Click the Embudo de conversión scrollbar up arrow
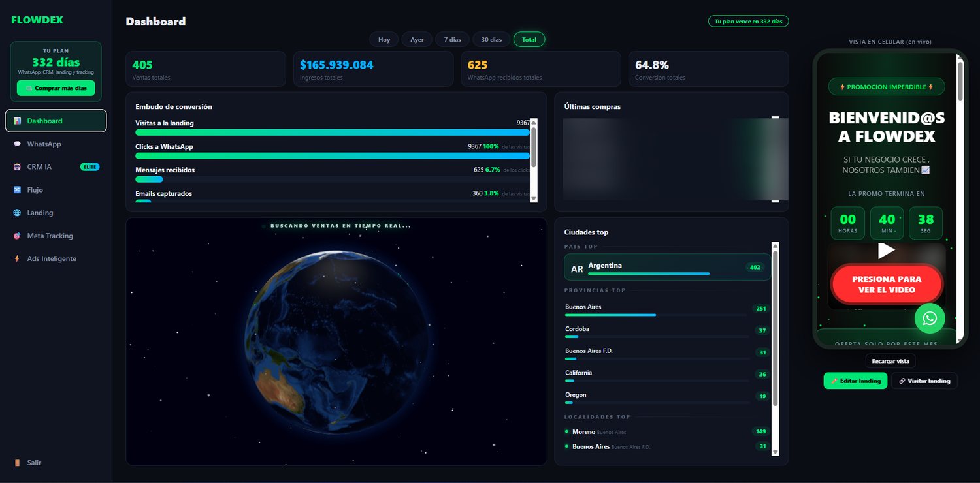Screen dimensions: 980x483 point(533,122)
